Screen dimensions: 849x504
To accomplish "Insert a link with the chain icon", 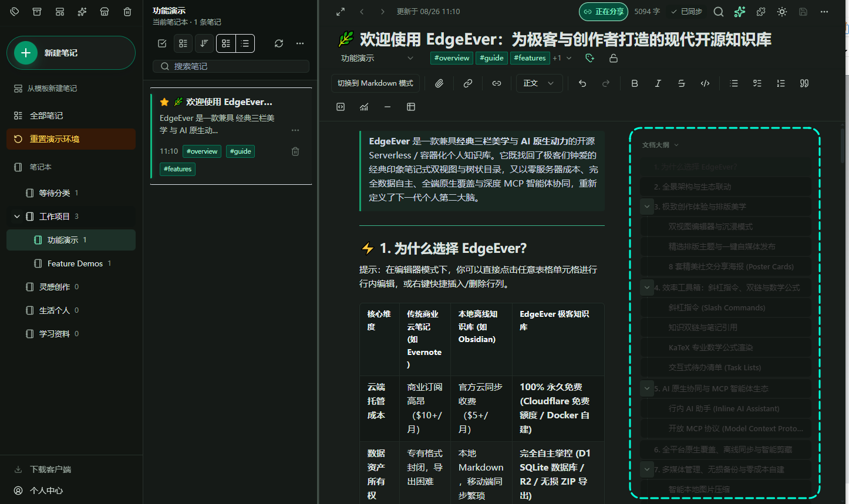I will tap(468, 83).
